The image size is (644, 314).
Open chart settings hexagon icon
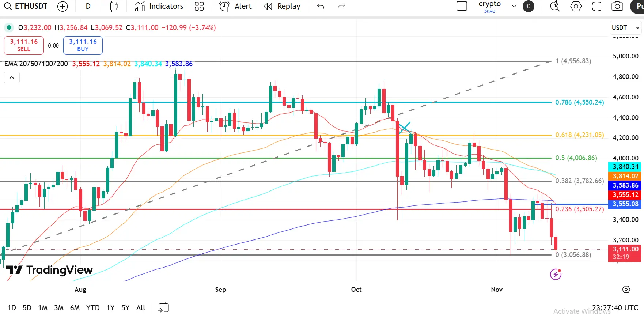[x=576, y=6]
